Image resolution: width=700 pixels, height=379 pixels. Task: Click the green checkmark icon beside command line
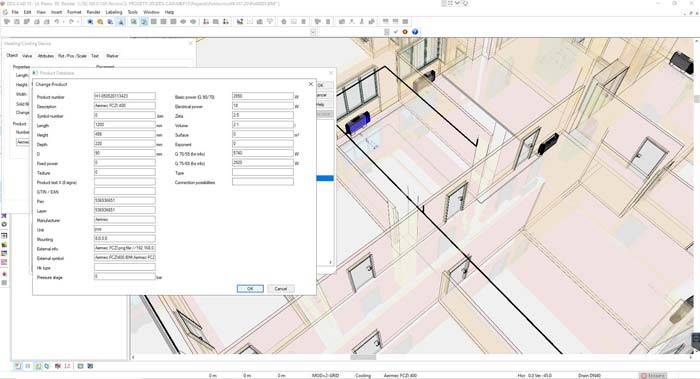tap(396, 32)
